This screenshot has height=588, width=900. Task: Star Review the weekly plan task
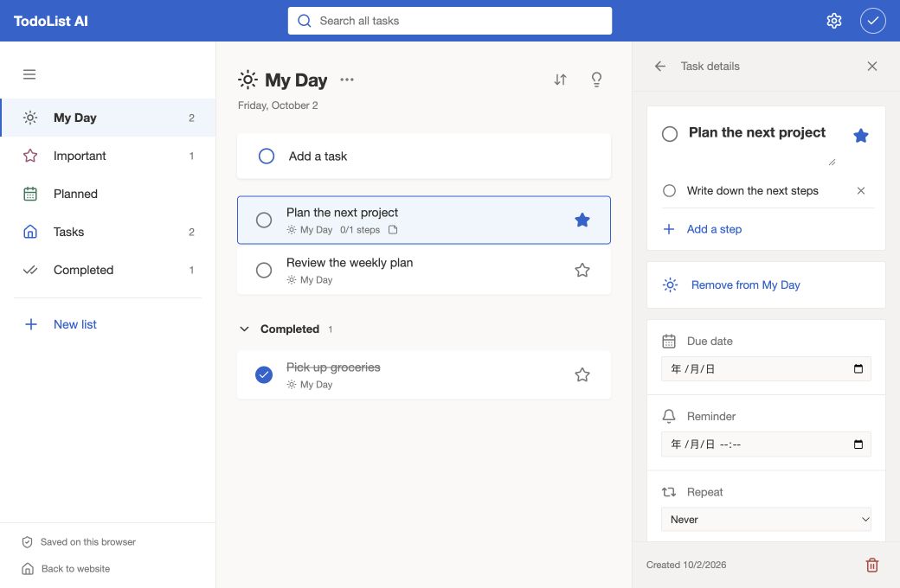coord(582,270)
